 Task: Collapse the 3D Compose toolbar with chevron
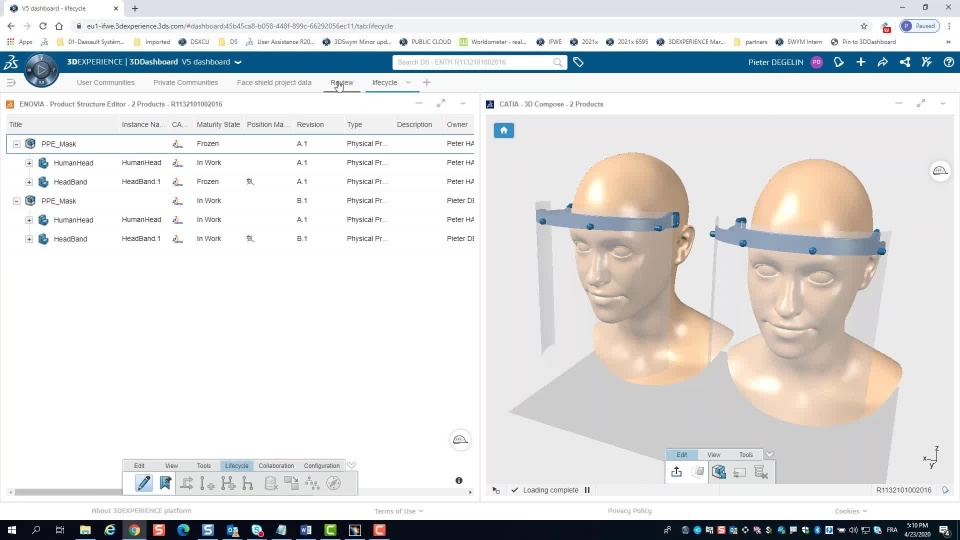(x=770, y=454)
